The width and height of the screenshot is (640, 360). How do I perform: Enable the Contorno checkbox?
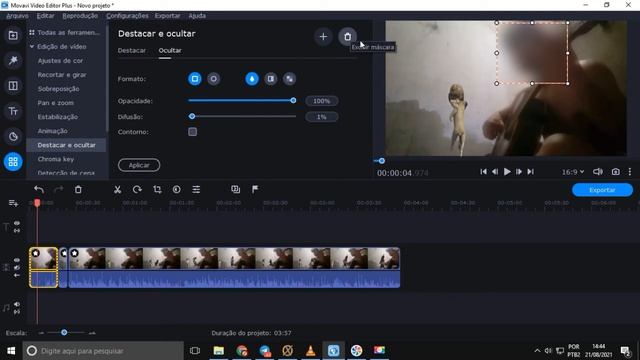pos(192,132)
